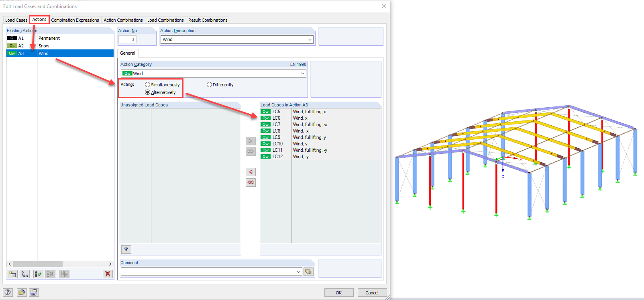Click the comment library icon beside Comment field
The height and width of the screenshot is (300, 644).
[308, 271]
